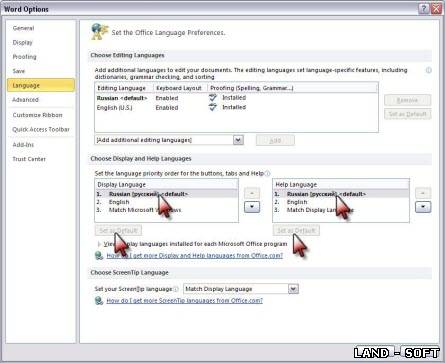
Task: Select Russian <default> editing language row
Action: click(x=236, y=98)
